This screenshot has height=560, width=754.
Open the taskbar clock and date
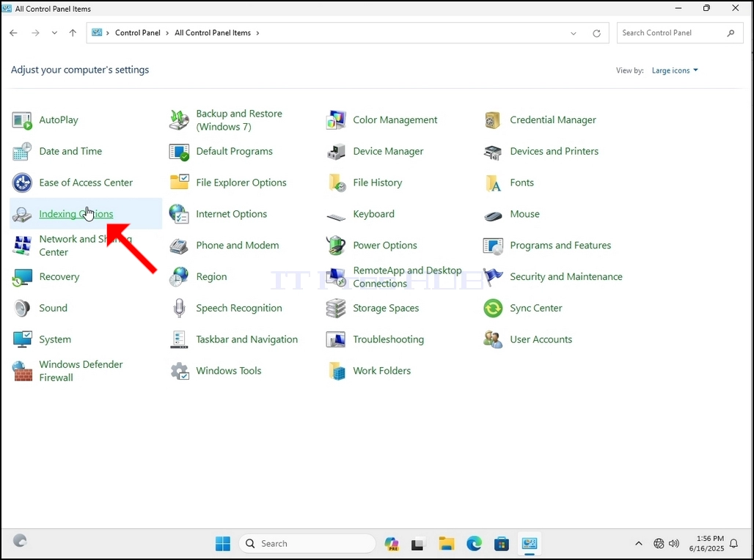(706, 544)
